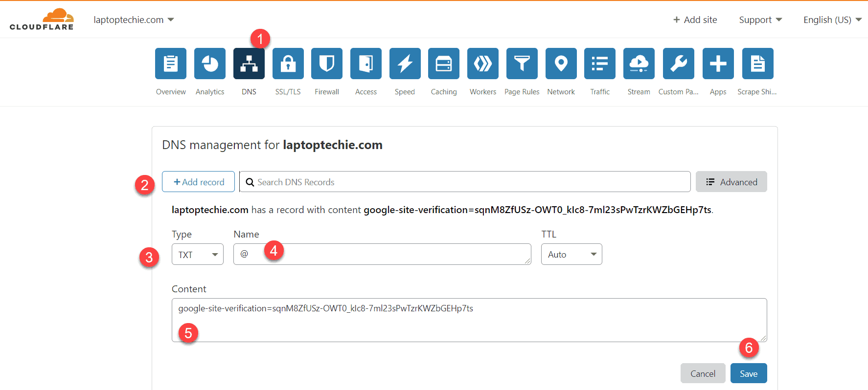Select the DNS network icon
The width and height of the screenshot is (868, 390).
coord(249,64)
